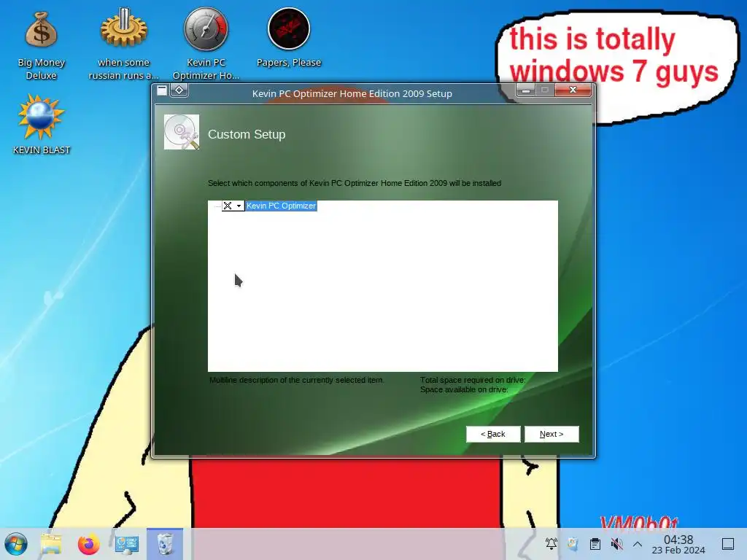This screenshot has width=747, height=560.
Task: Open Kevin PC Optimizer Ho... desktop shortcut
Action: 206,43
